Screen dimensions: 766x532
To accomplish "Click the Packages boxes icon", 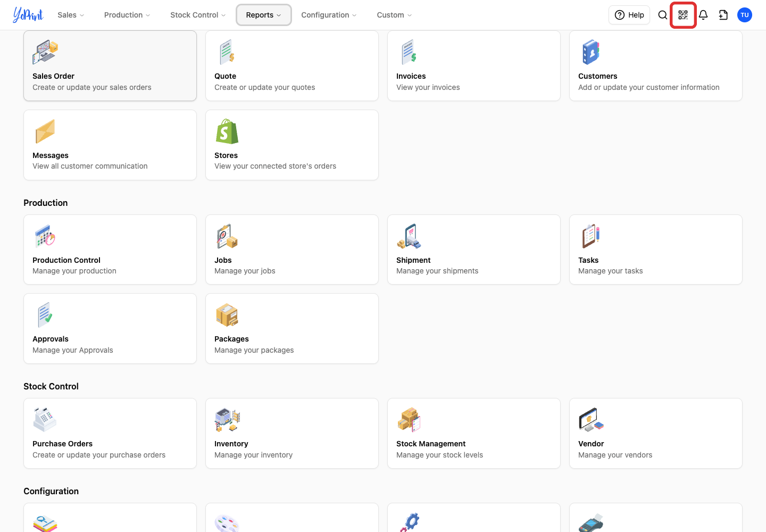I will tap(227, 315).
